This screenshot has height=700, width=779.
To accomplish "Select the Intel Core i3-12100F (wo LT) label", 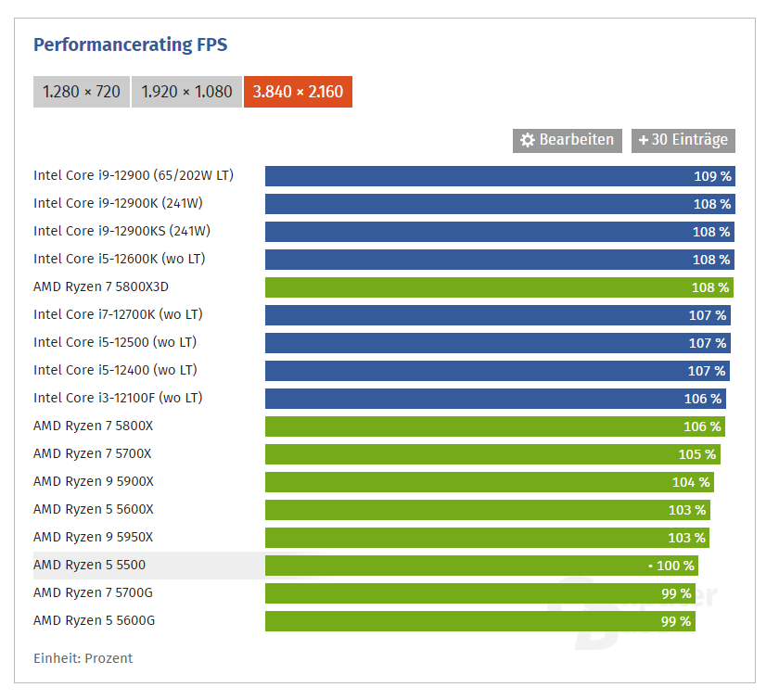I will click(119, 399).
